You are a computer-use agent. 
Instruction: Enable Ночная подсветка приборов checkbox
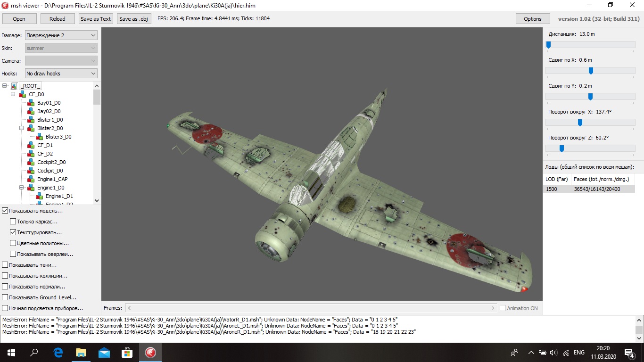point(5,308)
